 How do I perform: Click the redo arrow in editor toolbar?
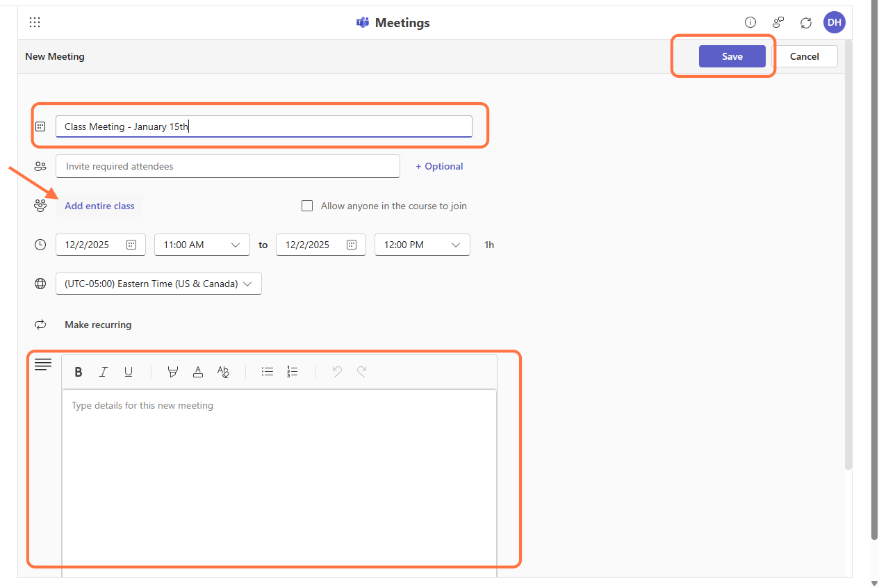(362, 372)
